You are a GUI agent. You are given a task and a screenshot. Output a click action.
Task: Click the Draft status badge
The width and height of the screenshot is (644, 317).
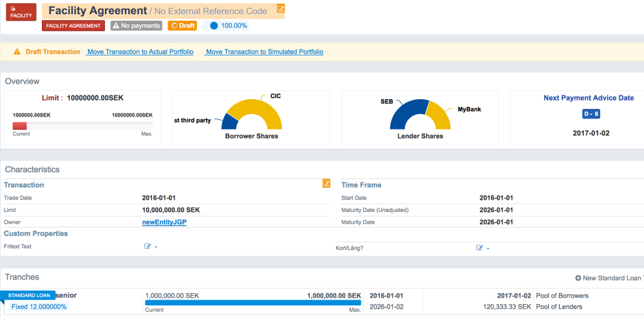click(183, 26)
